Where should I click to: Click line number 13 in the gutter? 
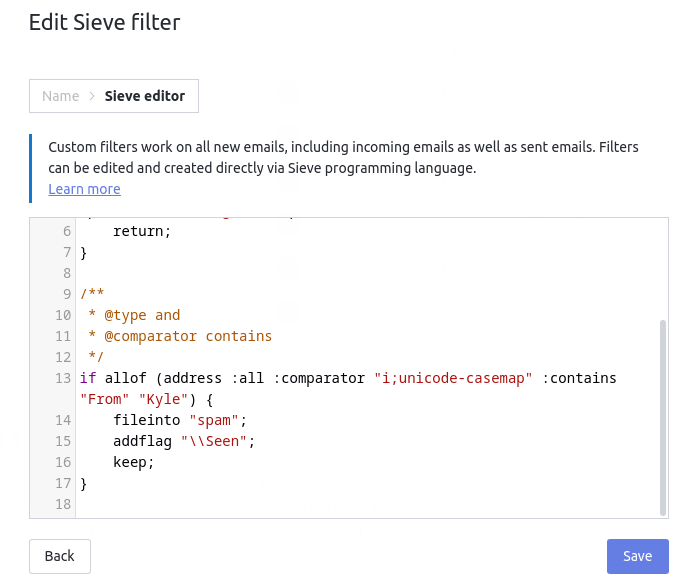[x=63, y=378]
